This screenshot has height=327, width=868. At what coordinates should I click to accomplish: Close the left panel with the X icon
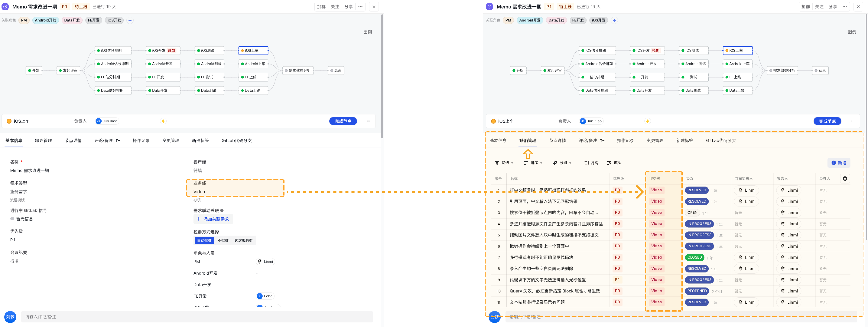pos(374,7)
